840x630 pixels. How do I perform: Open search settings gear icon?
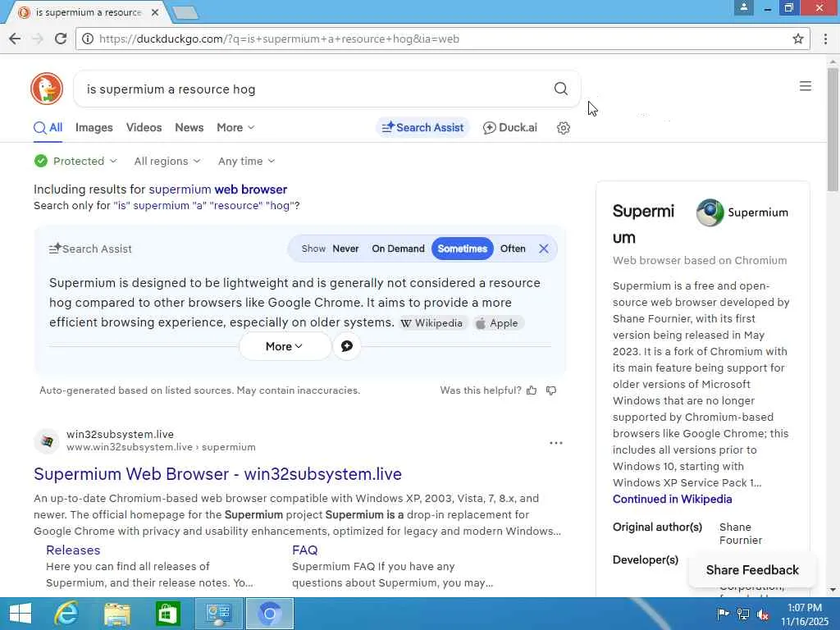click(x=563, y=128)
